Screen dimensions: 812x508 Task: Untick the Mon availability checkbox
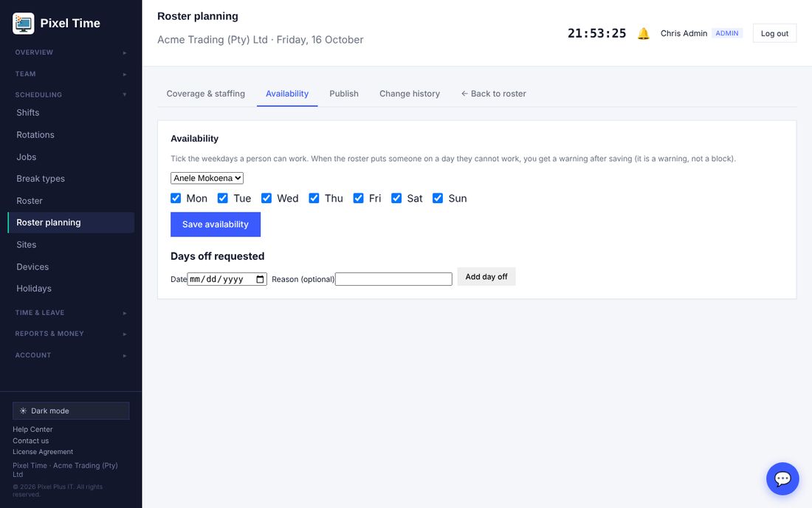tap(176, 199)
